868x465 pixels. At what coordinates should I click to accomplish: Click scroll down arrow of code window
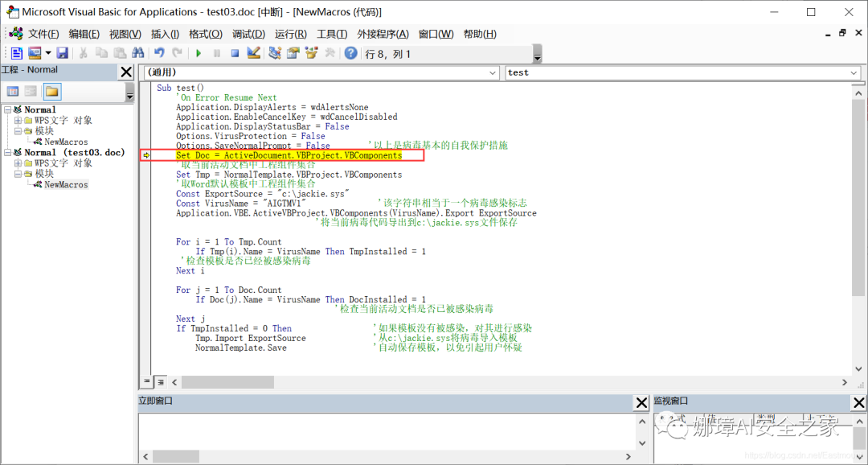pos(858,368)
